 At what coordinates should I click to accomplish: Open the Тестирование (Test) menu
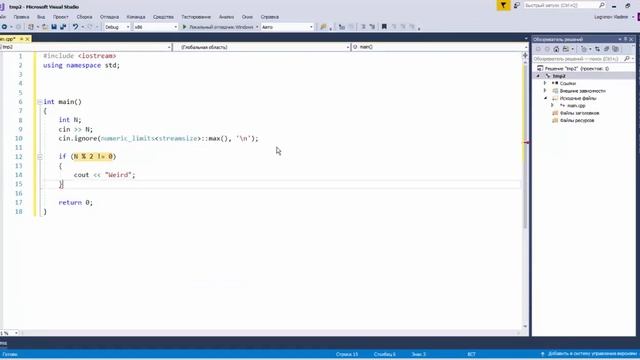(x=196, y=17)
